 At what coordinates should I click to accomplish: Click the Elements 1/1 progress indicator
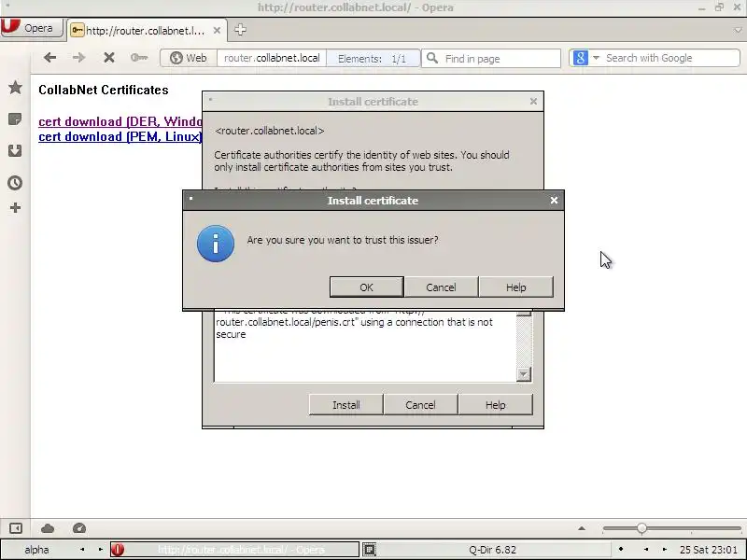(373, 59)
